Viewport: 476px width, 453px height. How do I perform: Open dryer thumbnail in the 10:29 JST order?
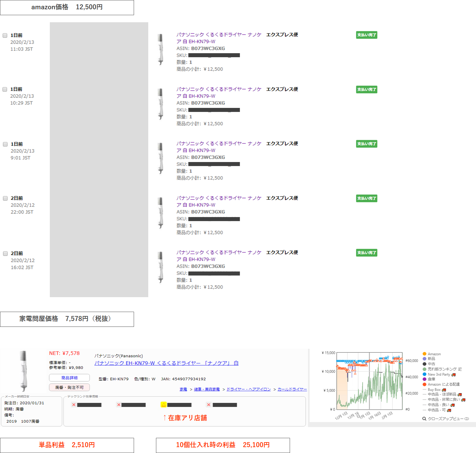coord(160,104)
